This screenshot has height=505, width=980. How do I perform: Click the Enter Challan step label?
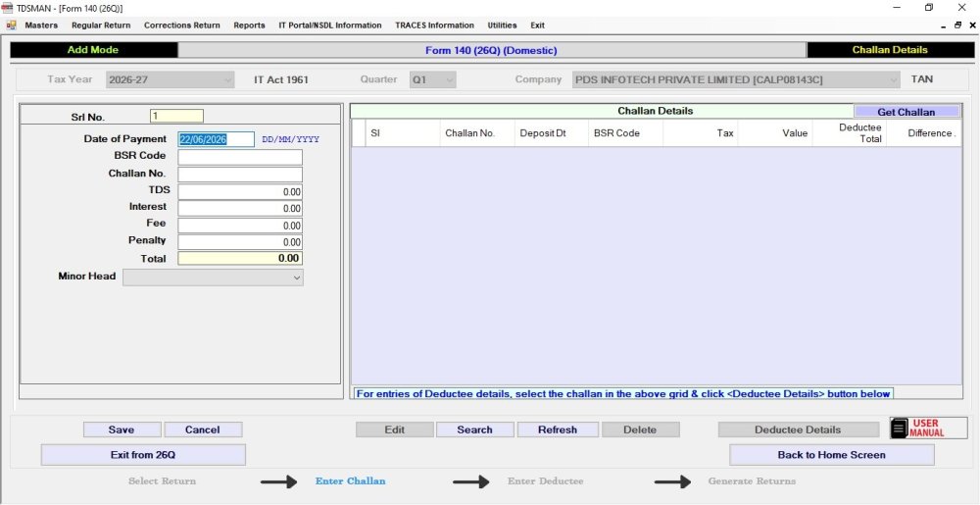pyautogui.click(x=351, y=481)
